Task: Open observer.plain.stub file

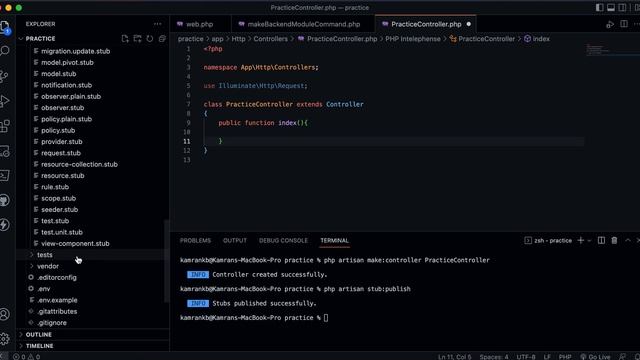Action: pyautogui.click(x=71, y=96)
